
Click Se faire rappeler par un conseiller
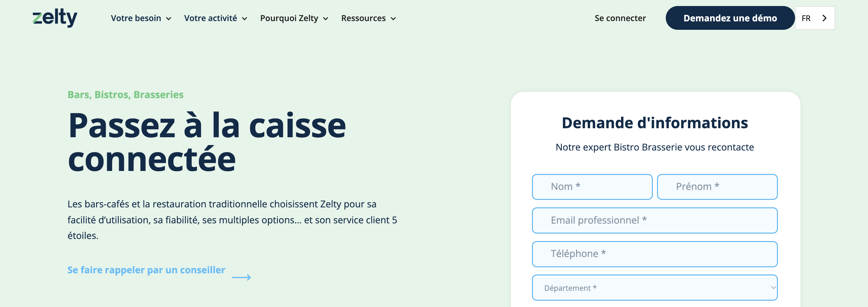coord(146,270)
